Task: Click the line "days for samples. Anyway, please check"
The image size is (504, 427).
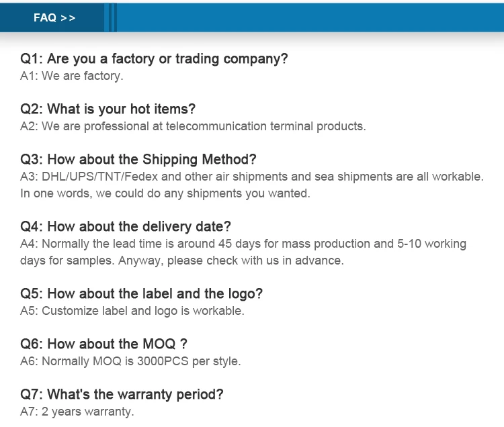Action: pyautogui.click(x=181, y=260)
